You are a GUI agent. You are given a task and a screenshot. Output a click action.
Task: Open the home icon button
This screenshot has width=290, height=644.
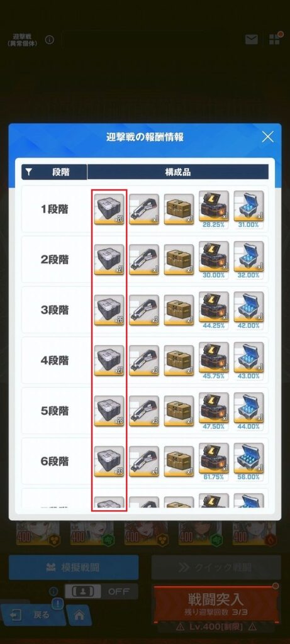pyautogui.click(x=79, y=615)
